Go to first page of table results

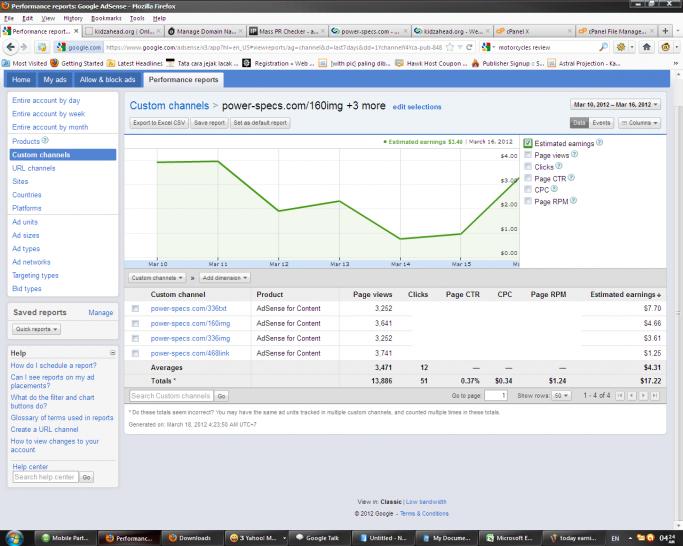(620, 396)
